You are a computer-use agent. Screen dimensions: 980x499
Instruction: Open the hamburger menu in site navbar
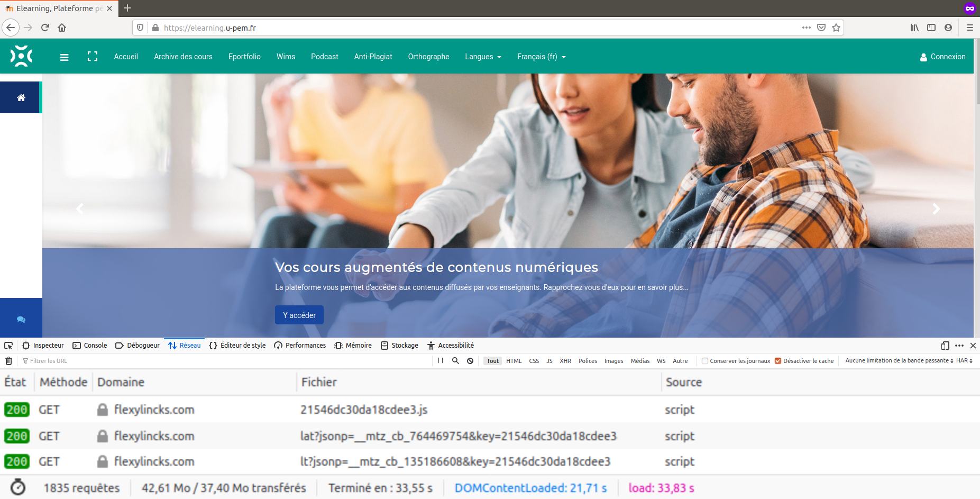coord(65,57)
